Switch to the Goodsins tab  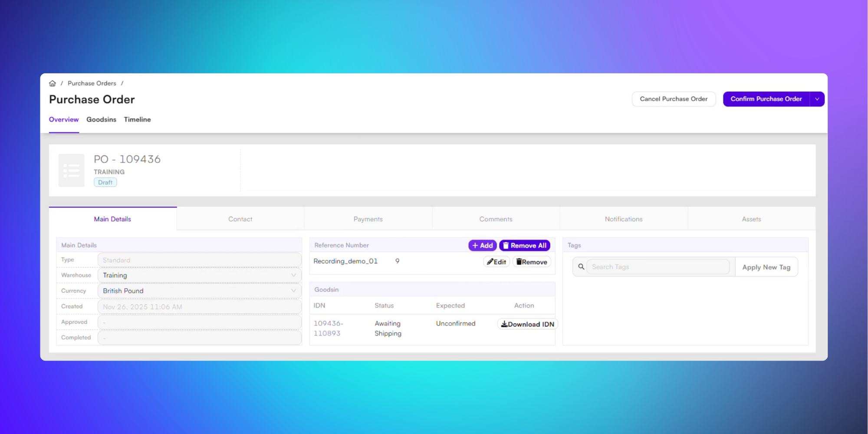tap(101, 119)
